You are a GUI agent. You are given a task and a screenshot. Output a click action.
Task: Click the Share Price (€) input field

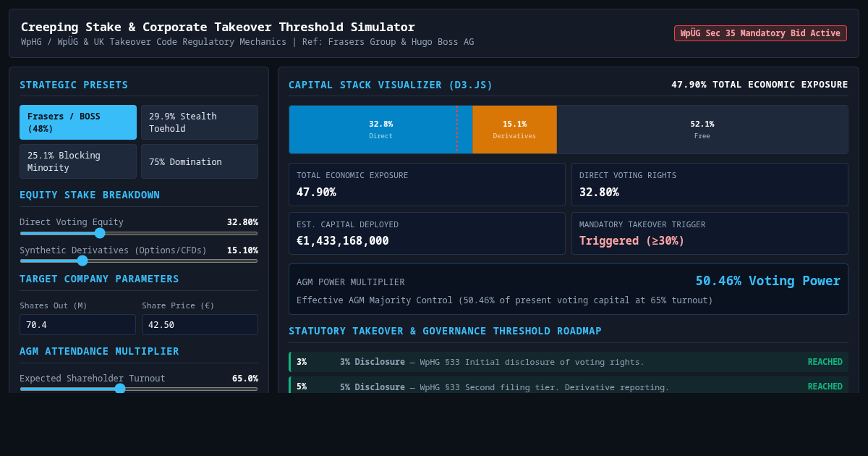tap(200, 325)
